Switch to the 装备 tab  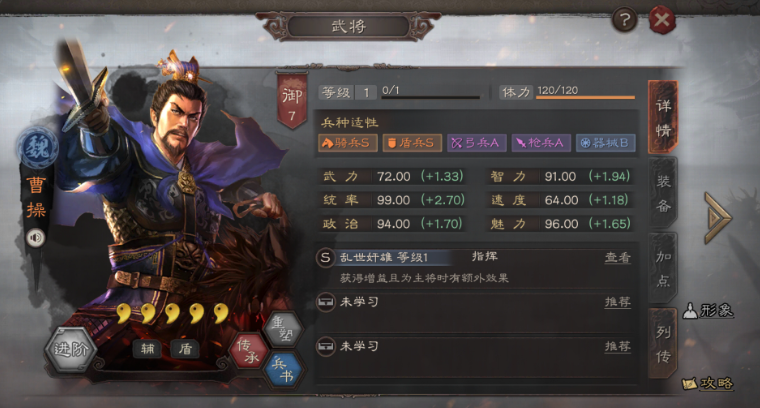click(x=663, y=193)
